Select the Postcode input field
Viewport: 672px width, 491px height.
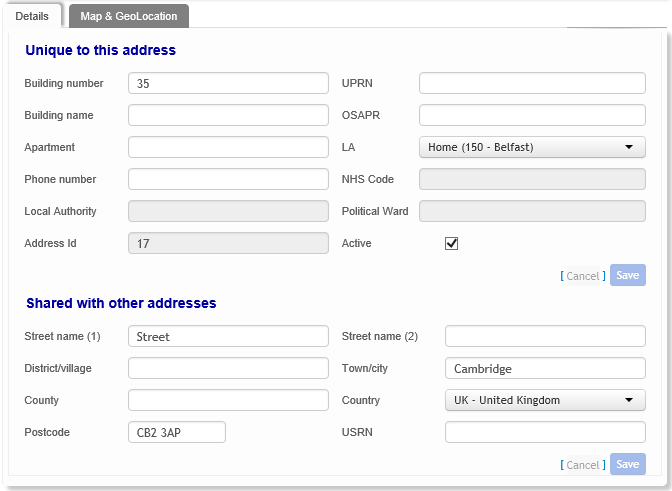177,432
